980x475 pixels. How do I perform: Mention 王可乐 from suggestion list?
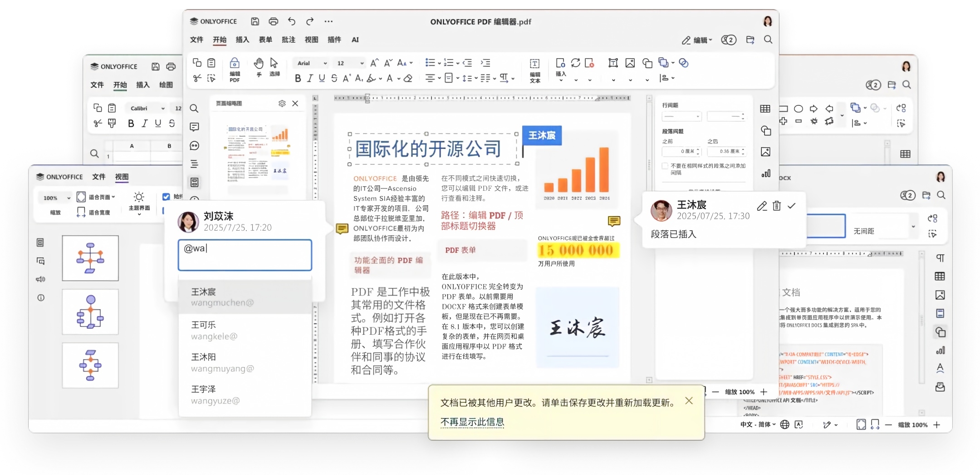[x=245, y=330]
